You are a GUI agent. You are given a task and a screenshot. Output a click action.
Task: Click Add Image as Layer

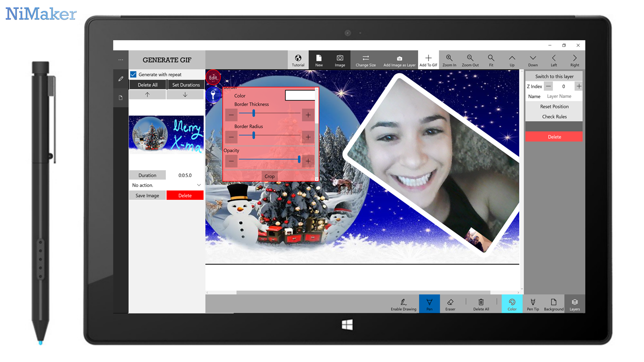[399, 60]
